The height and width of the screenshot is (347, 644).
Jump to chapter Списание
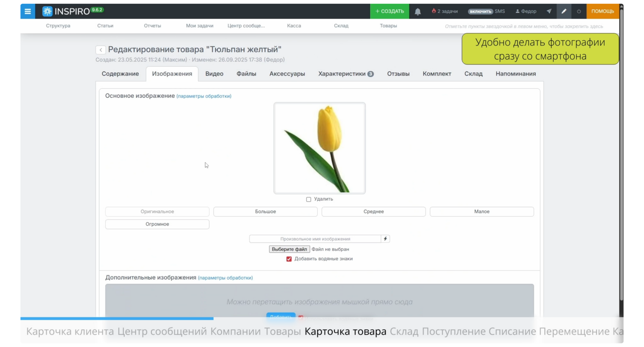click(x=513, y=331)
